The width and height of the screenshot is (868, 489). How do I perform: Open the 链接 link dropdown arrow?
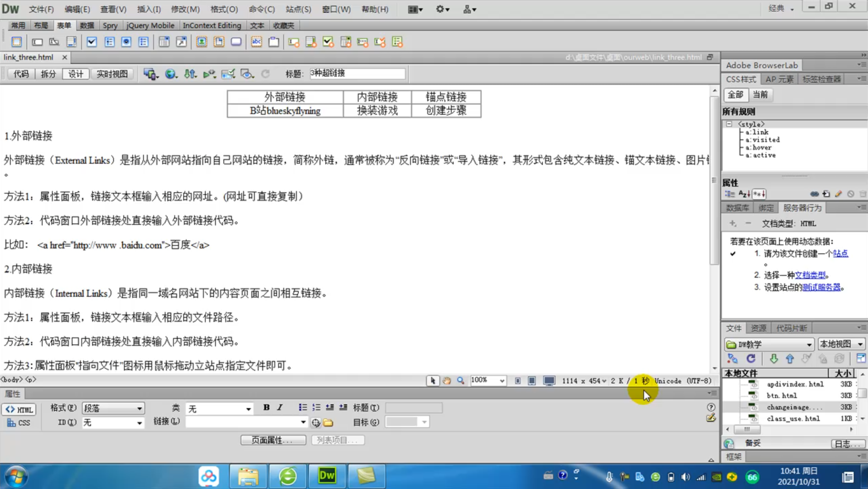[303, 422]
